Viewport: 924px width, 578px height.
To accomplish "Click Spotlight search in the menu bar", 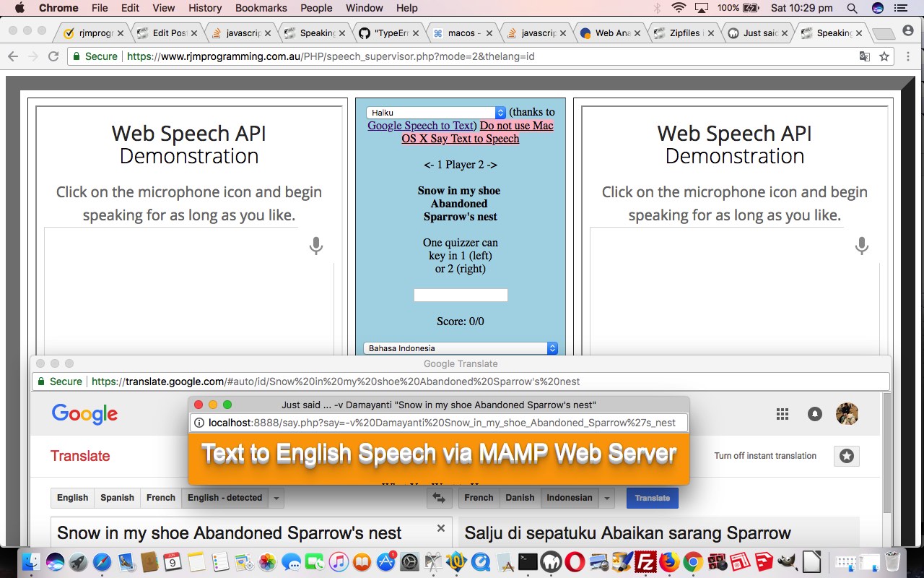I will [x=852, y=8].
